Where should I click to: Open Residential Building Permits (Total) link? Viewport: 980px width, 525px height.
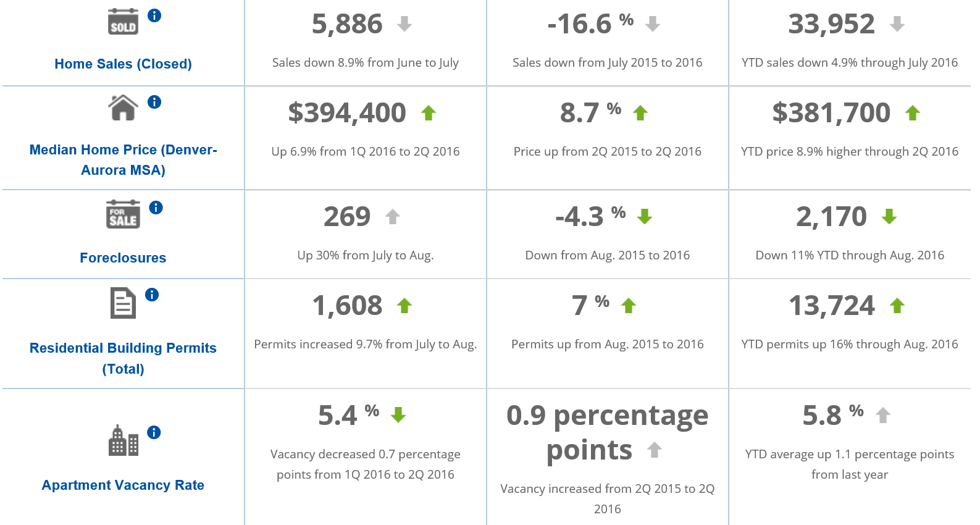(123, 358)
